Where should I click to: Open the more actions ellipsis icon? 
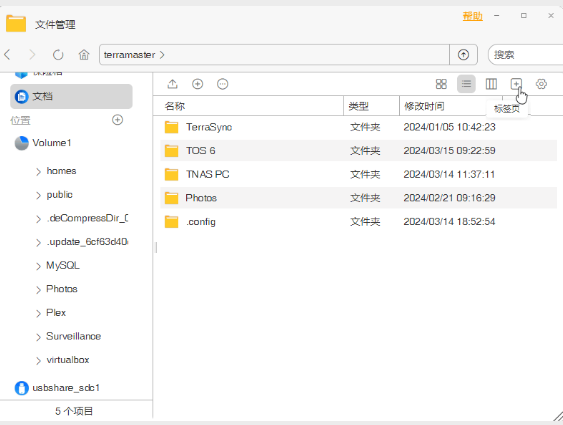click(223, 84)
